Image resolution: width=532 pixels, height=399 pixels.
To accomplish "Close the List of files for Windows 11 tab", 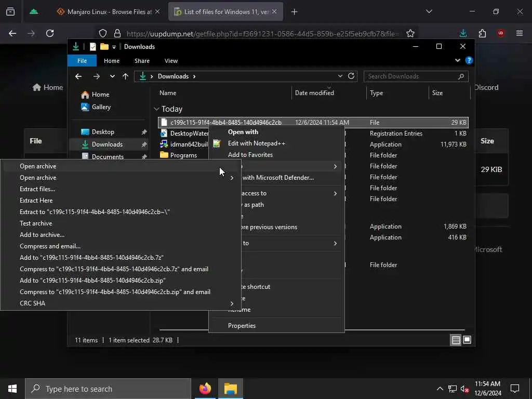I will coord(274,11).
